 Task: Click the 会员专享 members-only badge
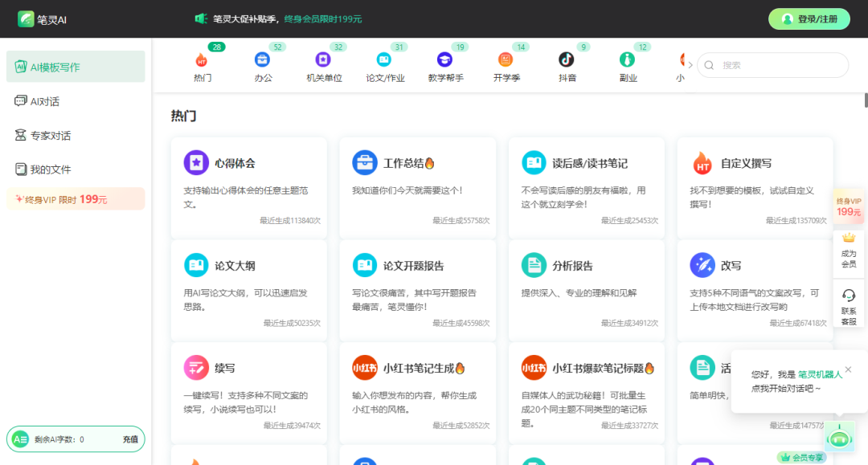coord(802,457)
